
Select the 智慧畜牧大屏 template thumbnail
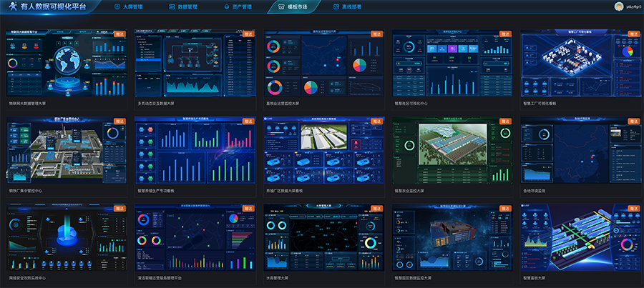(x=580, y=237)
